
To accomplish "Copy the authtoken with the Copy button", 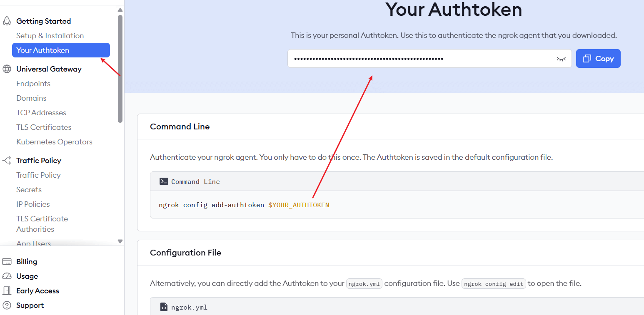I will pos(598,59).
